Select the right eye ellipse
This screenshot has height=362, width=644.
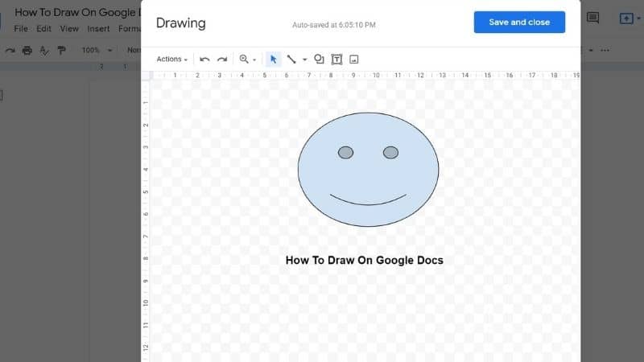point(390,153)
